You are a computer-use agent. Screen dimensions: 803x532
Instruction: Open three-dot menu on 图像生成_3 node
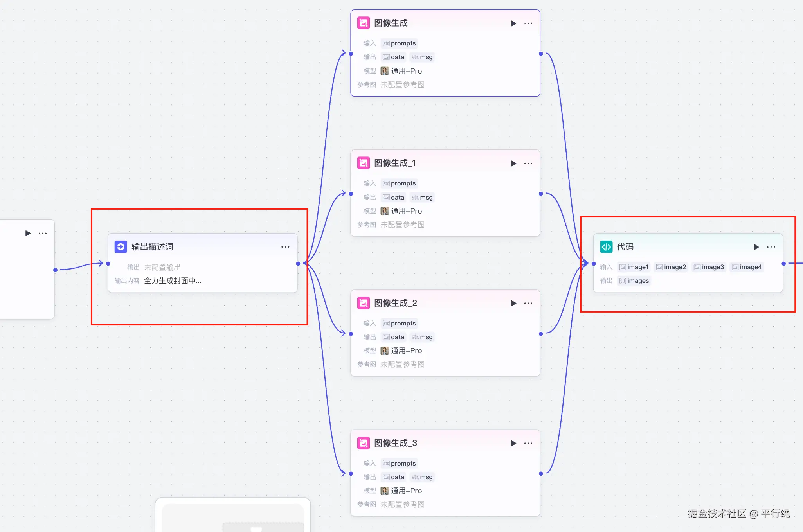coord(528,443)
